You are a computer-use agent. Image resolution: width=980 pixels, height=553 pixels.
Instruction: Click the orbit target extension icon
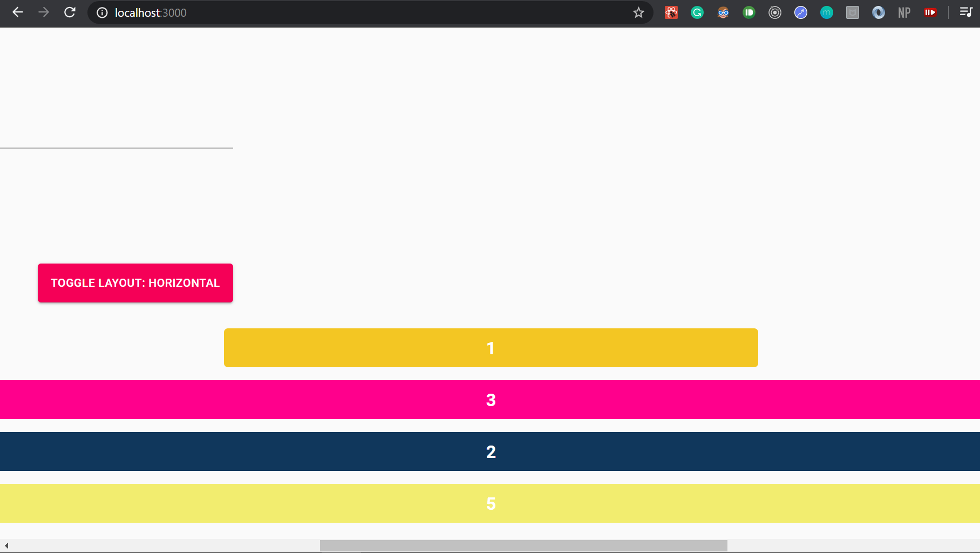(774, 12)
